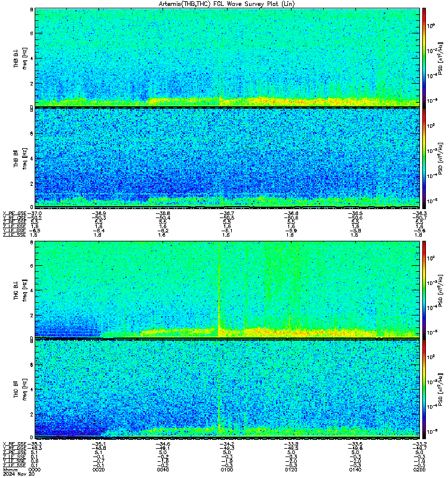Click the PSD [nT²/Hz] label of THC B⊥ colorbar

click(x=440, y=291)
